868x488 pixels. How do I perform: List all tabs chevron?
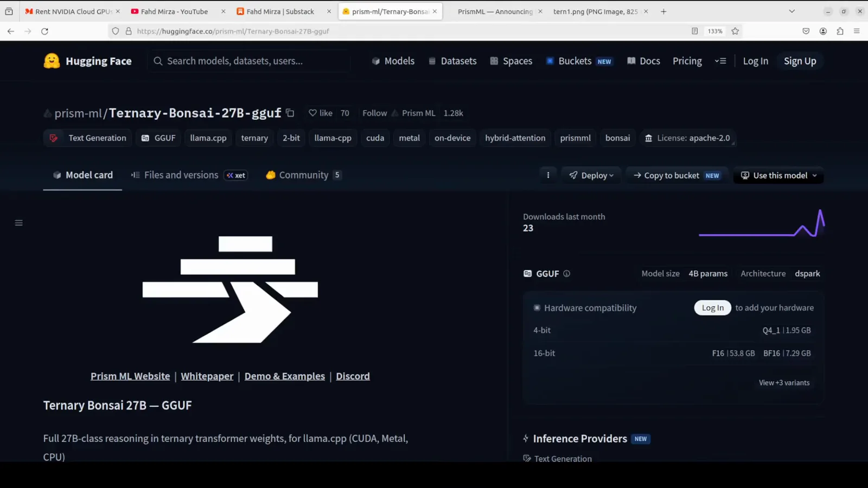[792, 11]
